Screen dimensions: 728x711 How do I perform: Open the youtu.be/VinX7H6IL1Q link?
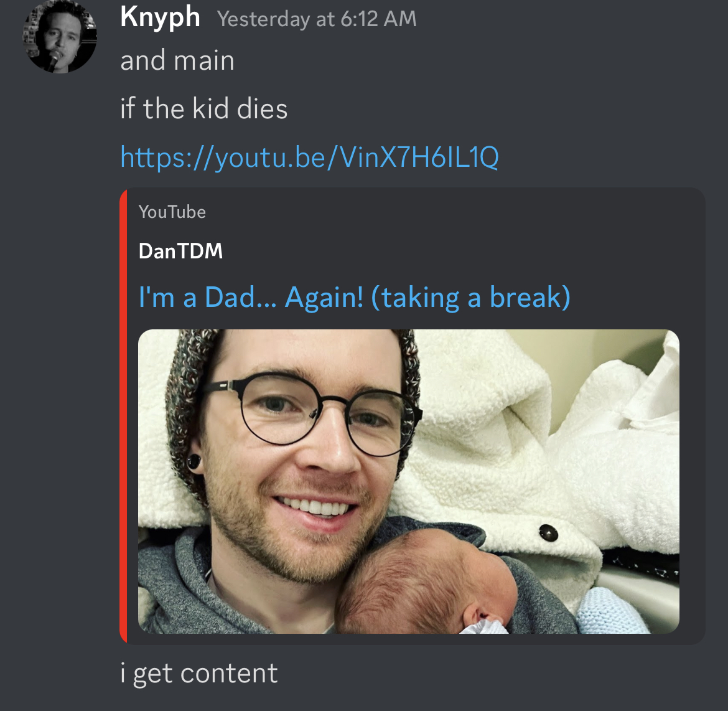pyautogui.click(x=310, y=158)
